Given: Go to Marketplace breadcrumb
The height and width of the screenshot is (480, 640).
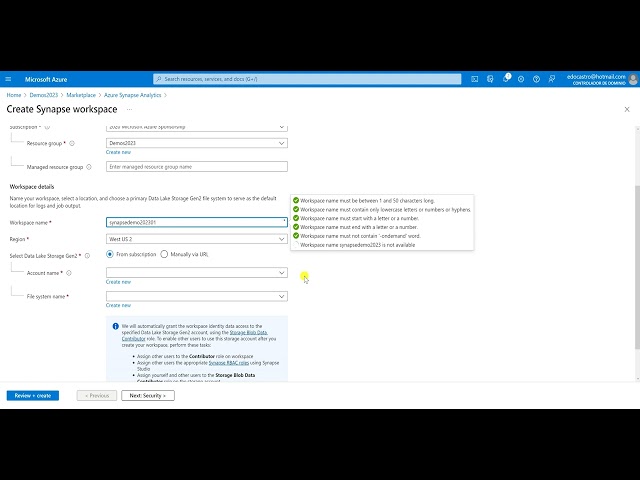Looking at the screenshot, I should coord(81,95).
